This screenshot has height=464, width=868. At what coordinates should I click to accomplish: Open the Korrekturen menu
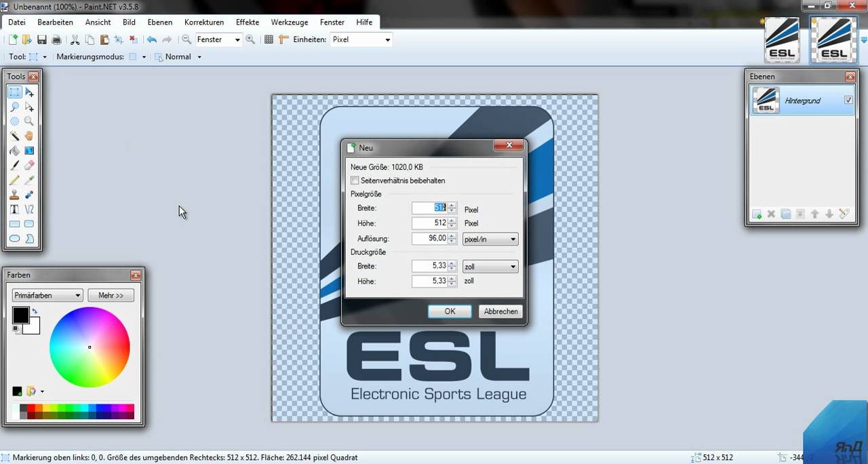(x=204, y=22)
